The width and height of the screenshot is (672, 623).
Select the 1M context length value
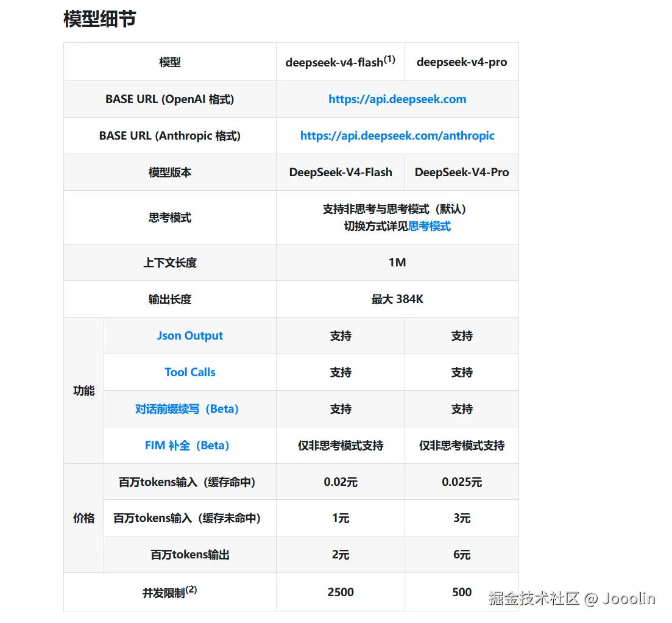[397, 262]
